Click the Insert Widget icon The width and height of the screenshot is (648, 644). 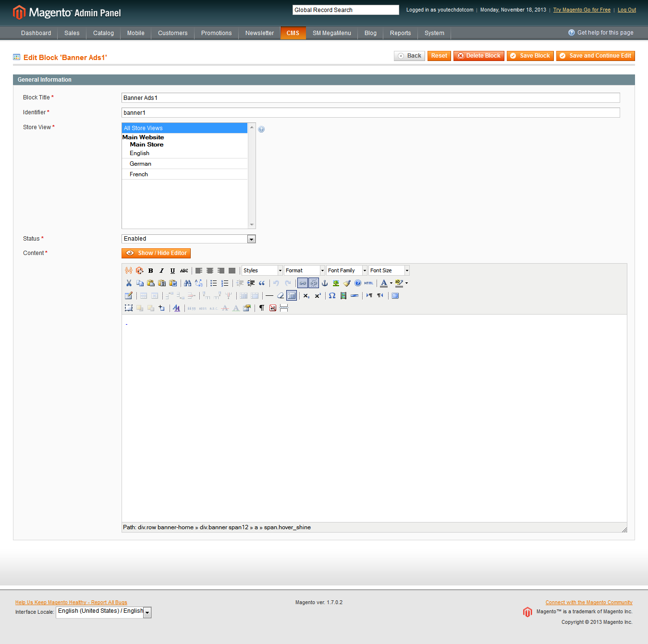tap(140, 270)
